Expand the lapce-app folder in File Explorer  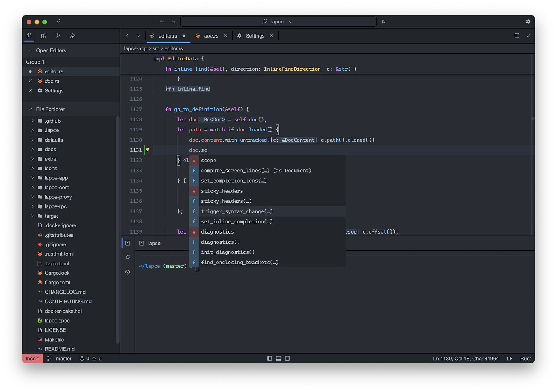coord(56,178)
